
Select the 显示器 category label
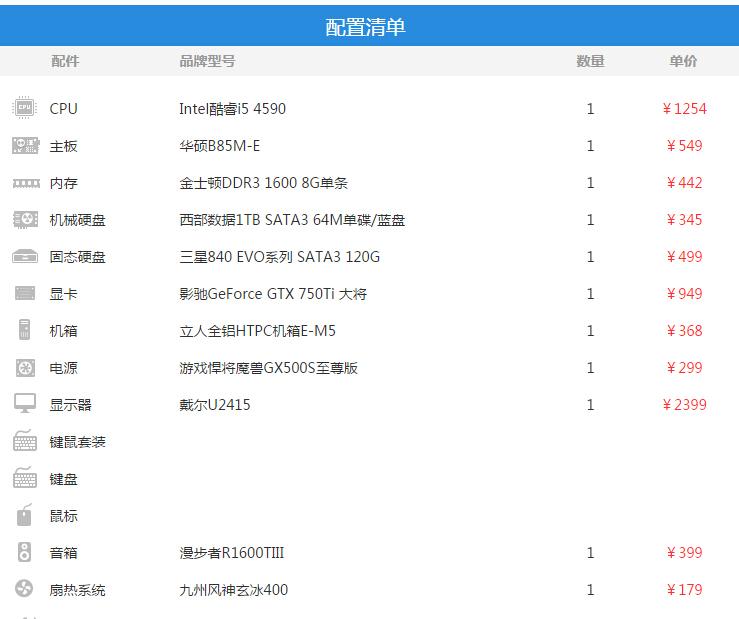pos(70,405)
